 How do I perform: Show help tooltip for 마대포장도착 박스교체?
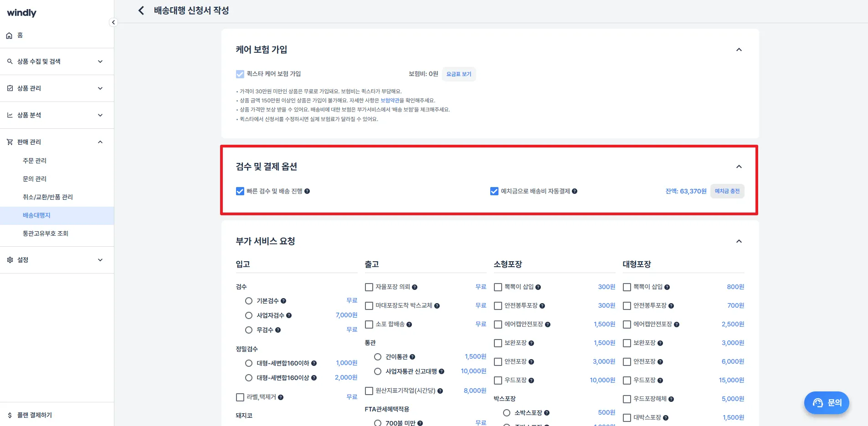click(437, 306)
